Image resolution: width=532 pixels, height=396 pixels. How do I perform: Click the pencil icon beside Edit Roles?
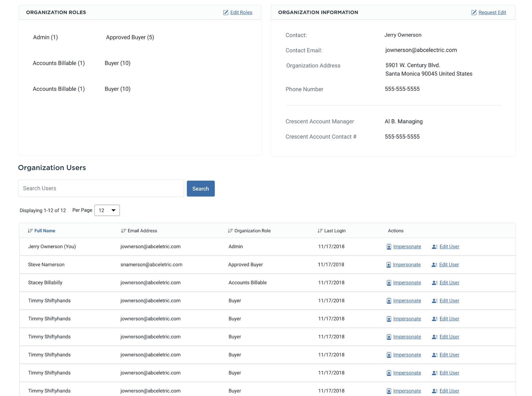click(226, 12)
